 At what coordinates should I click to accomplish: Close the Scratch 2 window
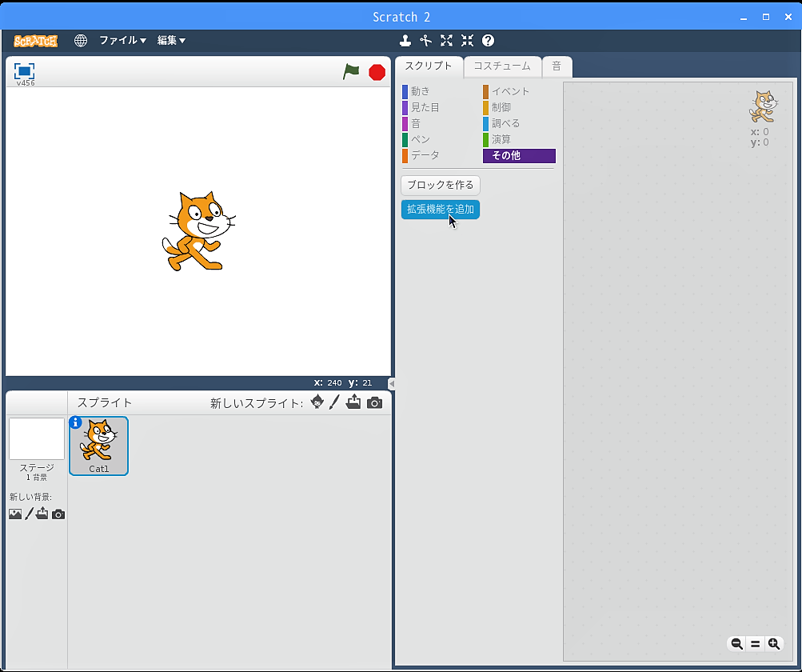[788, 17]
